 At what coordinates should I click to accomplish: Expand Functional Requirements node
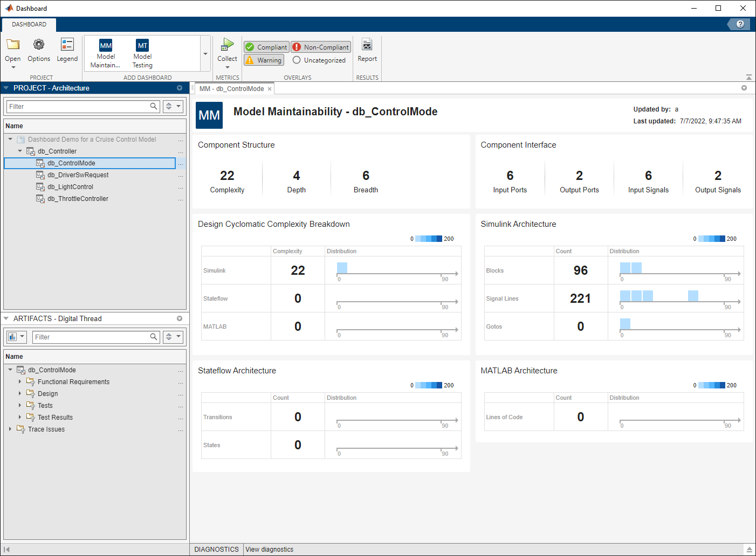pos(20,382)
